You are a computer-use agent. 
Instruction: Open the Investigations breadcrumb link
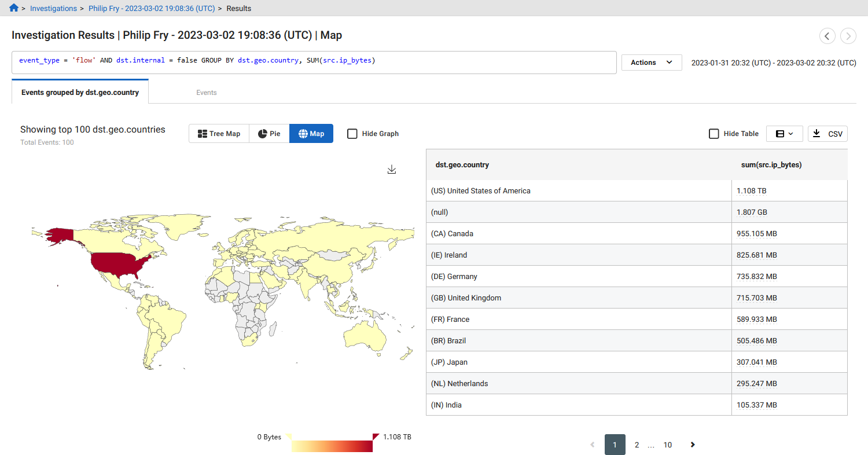53,8
